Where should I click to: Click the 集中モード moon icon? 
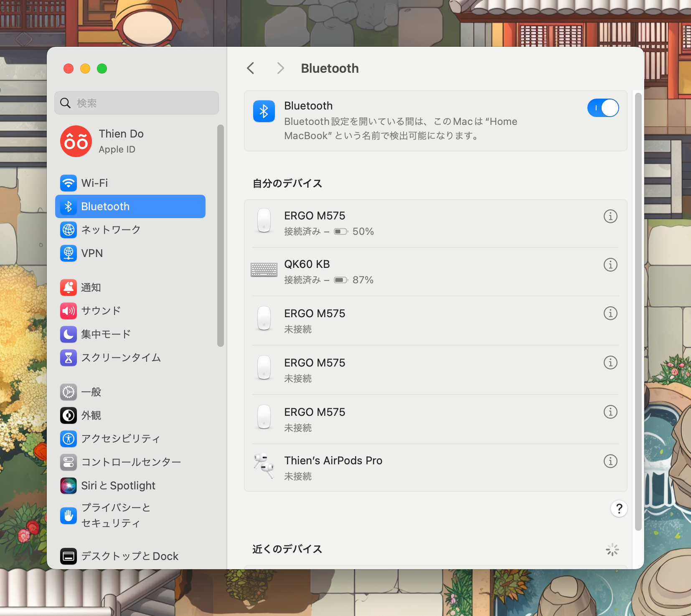point(69,334)
